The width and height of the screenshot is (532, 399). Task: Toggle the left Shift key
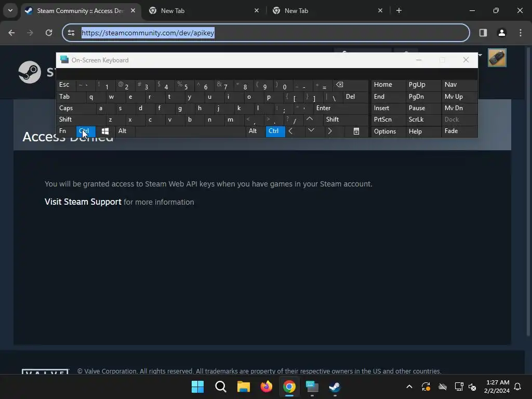coord(81,119)
